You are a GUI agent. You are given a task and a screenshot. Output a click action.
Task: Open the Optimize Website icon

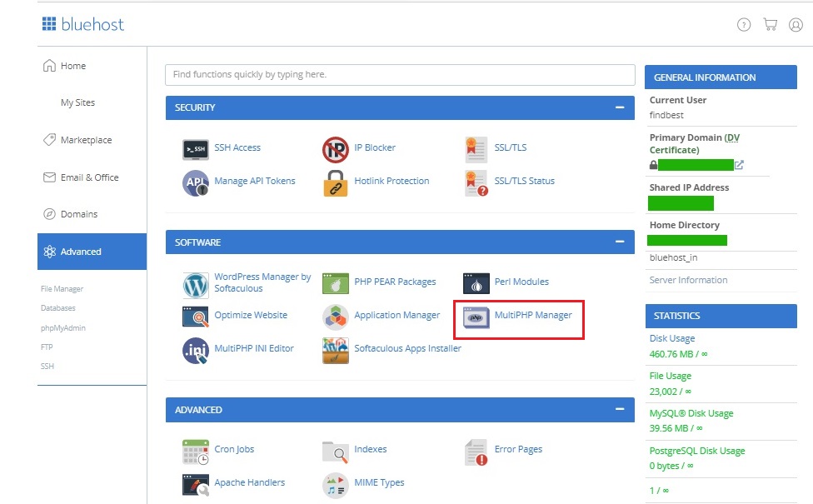[196, 317]
